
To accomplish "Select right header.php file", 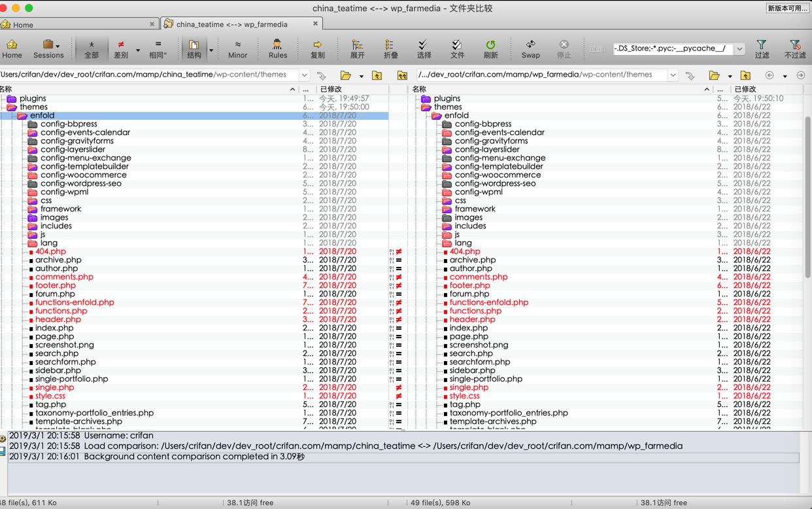I will [x=472, y=319].
